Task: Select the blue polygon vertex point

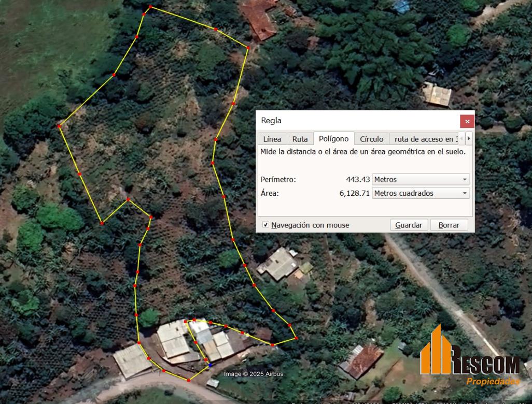Action: 210,365
